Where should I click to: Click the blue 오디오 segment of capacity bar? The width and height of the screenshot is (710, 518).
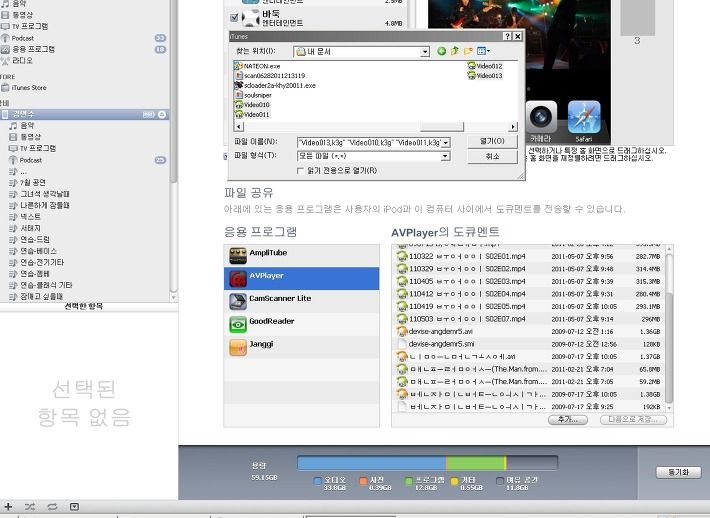371,463
